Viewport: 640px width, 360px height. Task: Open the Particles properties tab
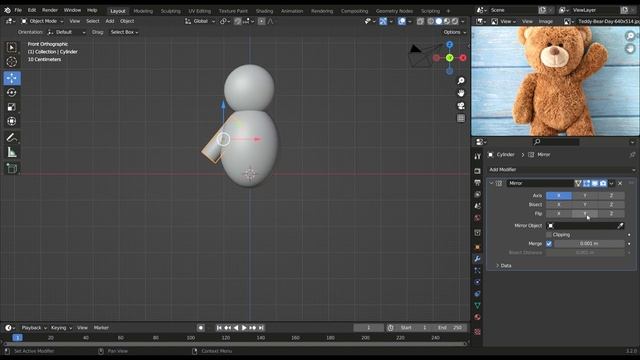coord(477,271)
